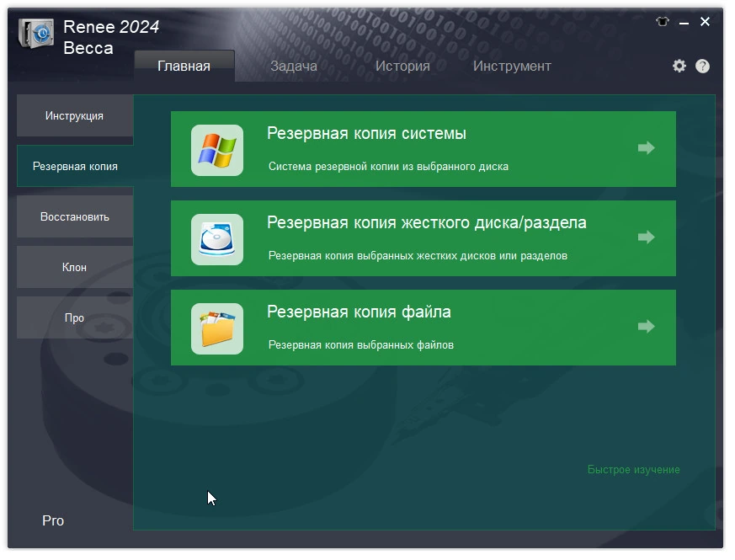The image size is (735, 560).
Task: Select Резервная копия in the sidebar
Action: pyautogui.click(x=75, y=167)
